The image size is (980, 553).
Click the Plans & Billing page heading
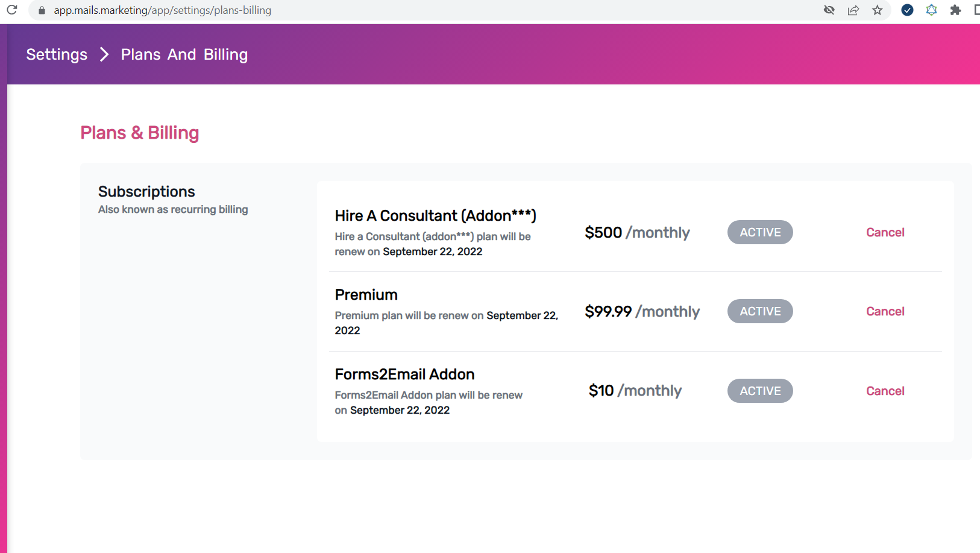[140, 133]
